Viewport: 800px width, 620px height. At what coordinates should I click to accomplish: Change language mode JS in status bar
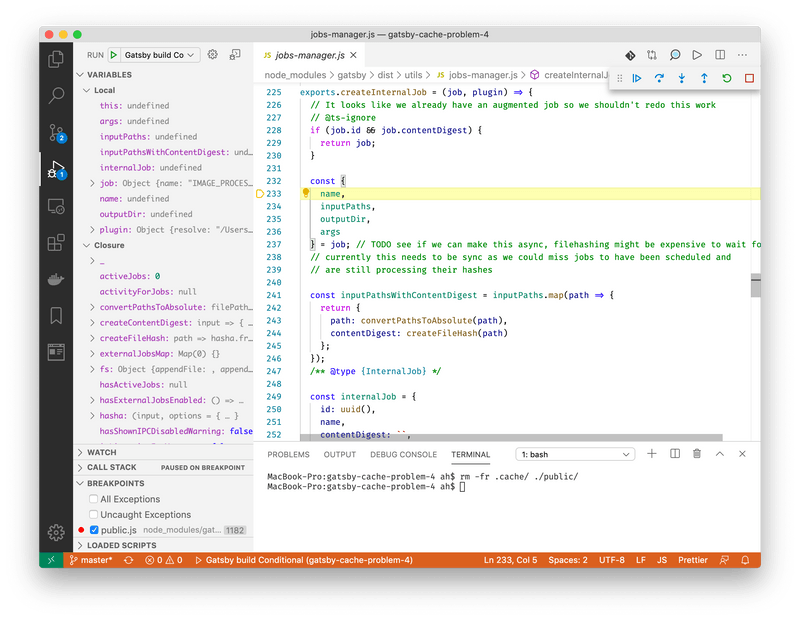tap(662, 560)
